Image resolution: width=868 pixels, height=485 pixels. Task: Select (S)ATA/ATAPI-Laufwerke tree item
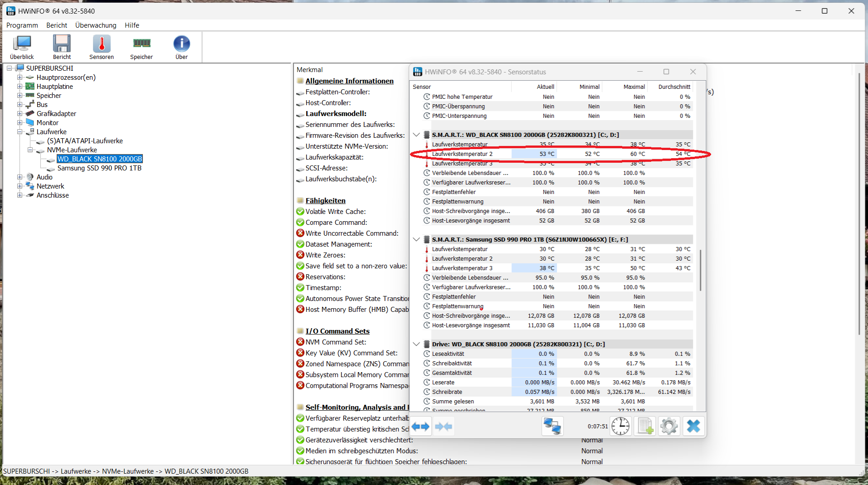point(85,141)
